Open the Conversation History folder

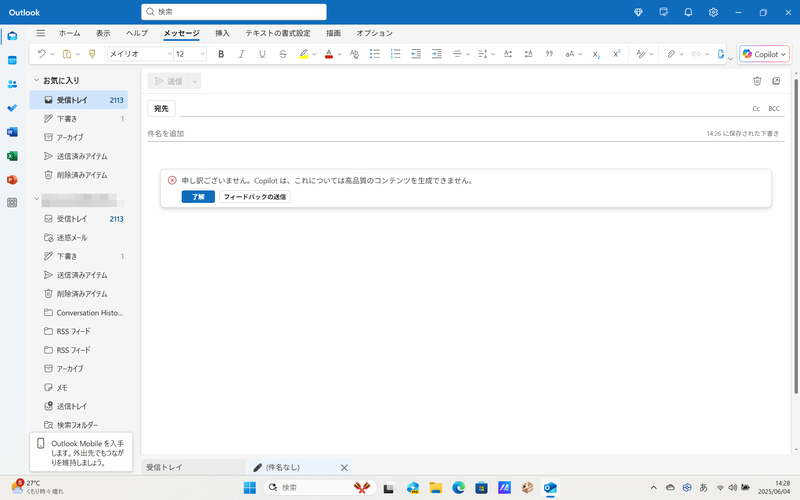click(x=79, y=313)
